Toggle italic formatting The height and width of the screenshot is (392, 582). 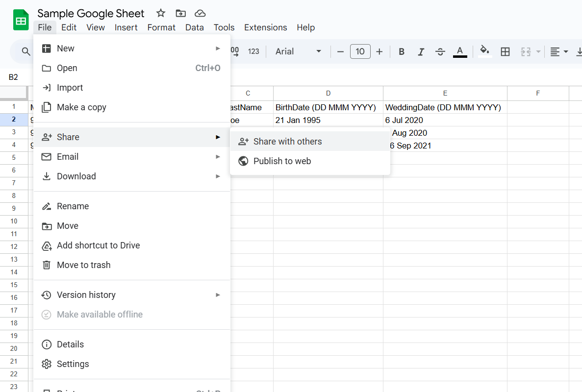tap(421, 51)
